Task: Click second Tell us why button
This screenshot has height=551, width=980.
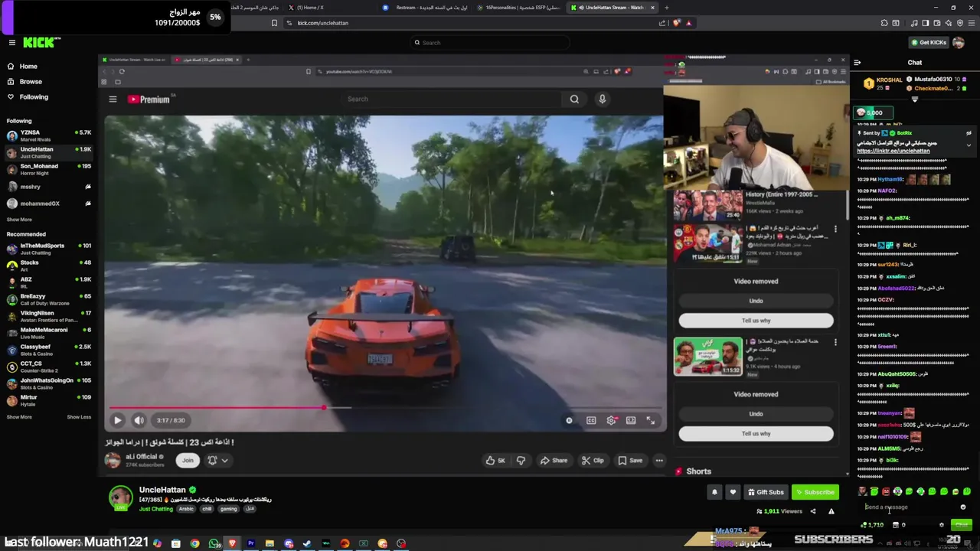Action: pos(756,434)
